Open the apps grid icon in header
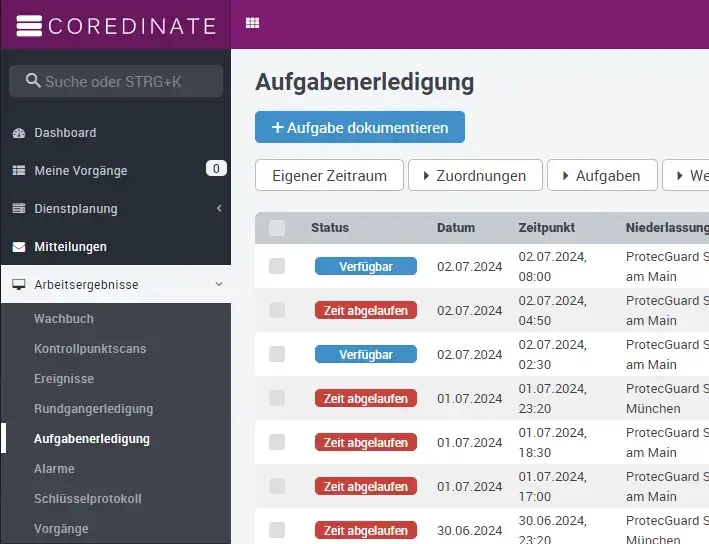Image resolution: width=709 pixels, height=544 pixels. pos(252,23)
